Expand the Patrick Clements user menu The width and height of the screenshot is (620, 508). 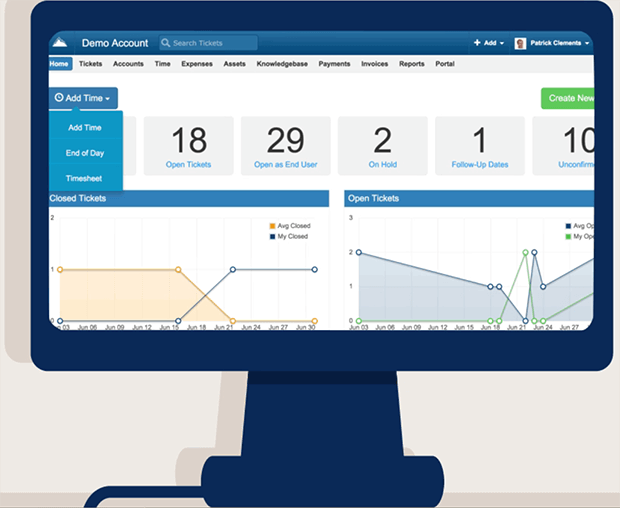coord(560,43)
